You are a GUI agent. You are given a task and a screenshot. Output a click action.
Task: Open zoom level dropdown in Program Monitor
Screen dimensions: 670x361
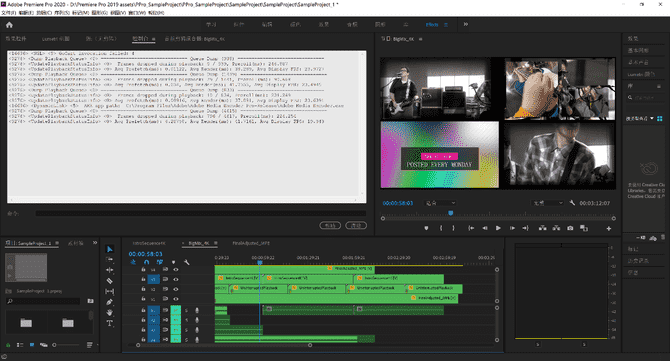point(440,203)
